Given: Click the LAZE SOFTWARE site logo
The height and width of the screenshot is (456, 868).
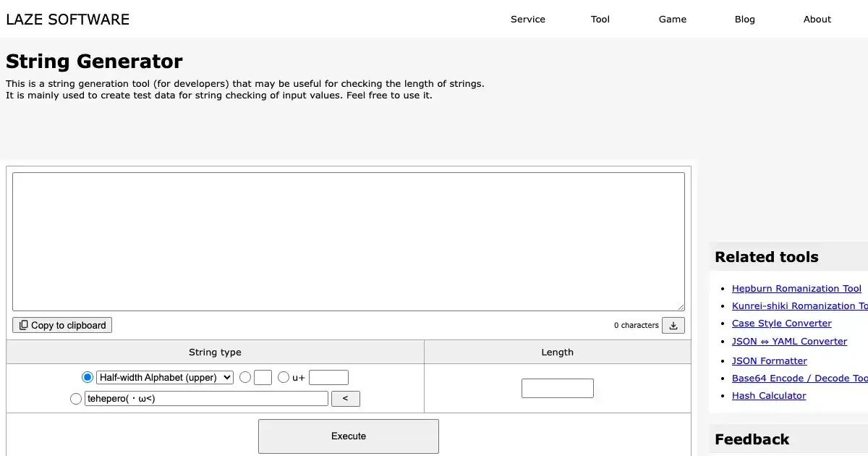Looking at the screenshot, I should coord(68,20).
